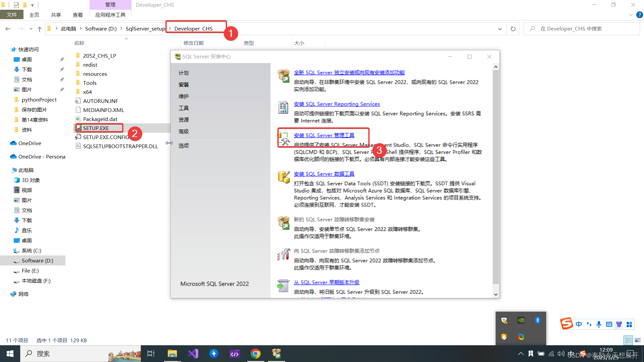Click the back navigation arrow in Explorer
This screenshot has height=362, width=644.
coord(8,29)
